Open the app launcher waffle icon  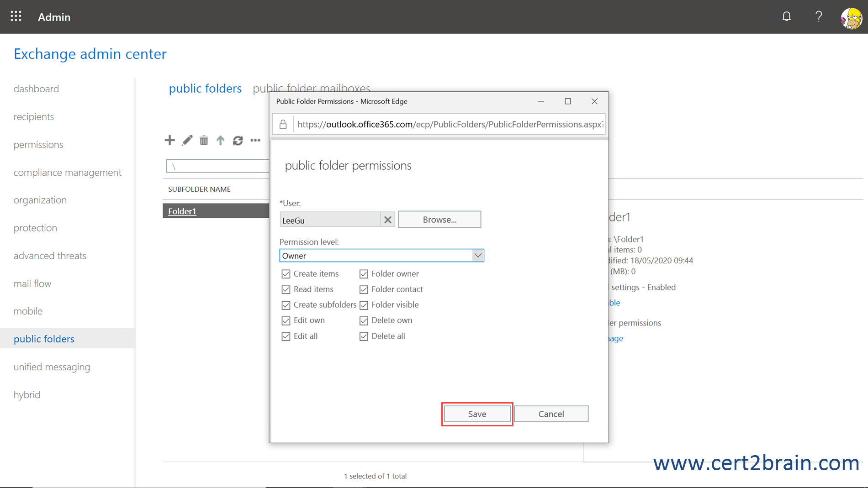click(16, 16)
